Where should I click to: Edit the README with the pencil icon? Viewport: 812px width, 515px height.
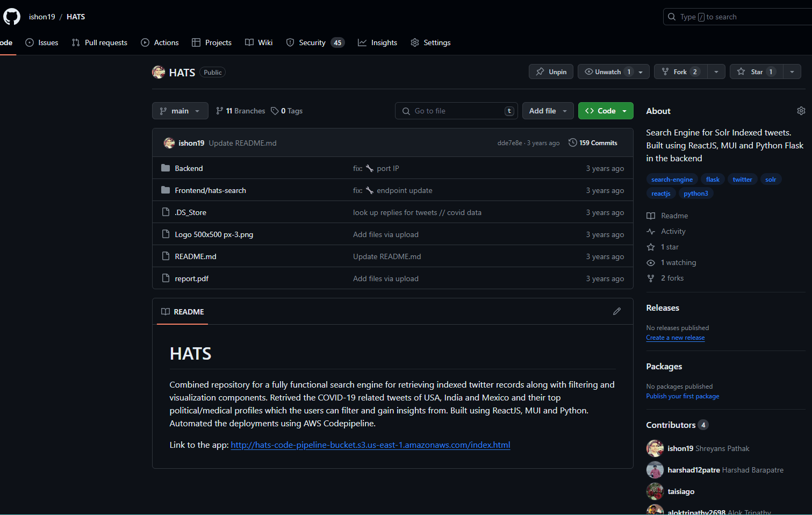[x=617, y=311]
